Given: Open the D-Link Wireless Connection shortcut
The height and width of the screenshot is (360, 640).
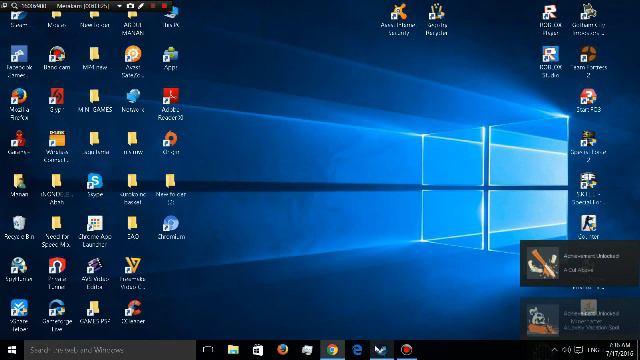Looking at the screenshot, I should [x=57, y=147].
